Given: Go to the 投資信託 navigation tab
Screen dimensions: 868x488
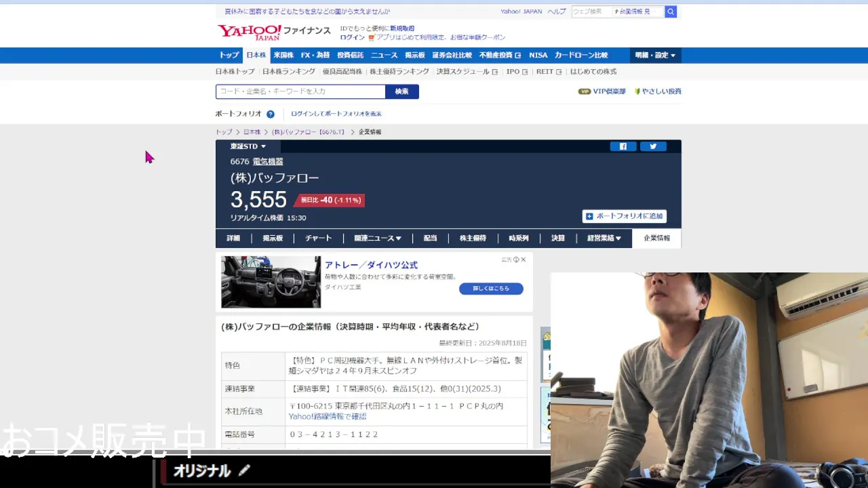Looking at the screenshot, I should click(351, 56).
